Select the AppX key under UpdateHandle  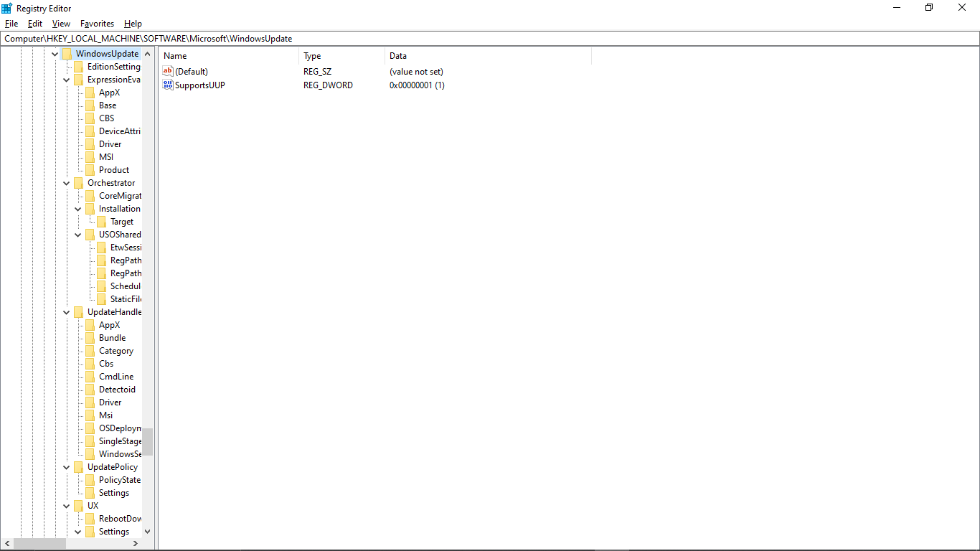click(110, 325)
